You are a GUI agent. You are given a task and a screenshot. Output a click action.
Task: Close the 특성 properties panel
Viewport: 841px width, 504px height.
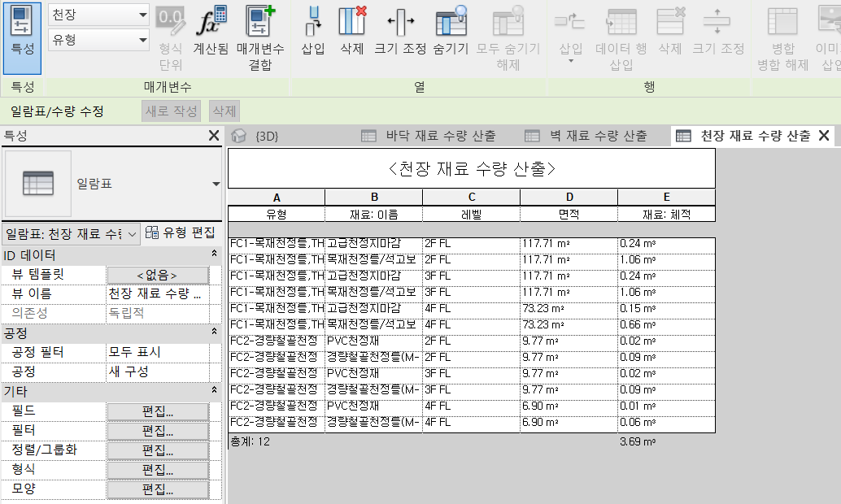tap(213, 136)
